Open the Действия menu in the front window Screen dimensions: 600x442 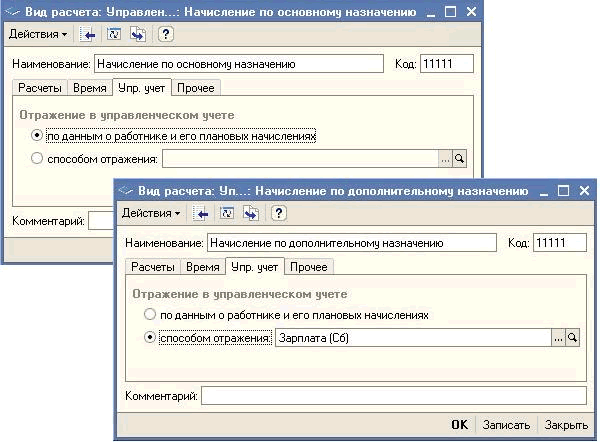click(x=151, y=213)
